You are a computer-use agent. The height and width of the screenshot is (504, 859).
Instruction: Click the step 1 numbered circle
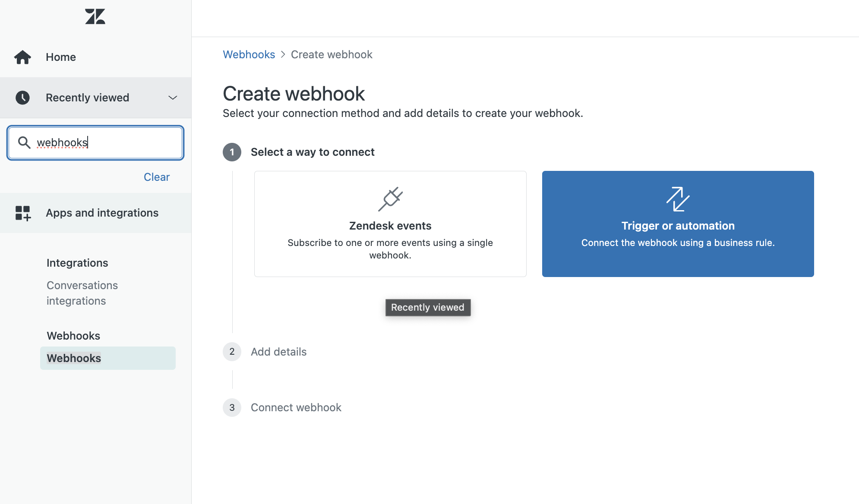coord(232,152)
